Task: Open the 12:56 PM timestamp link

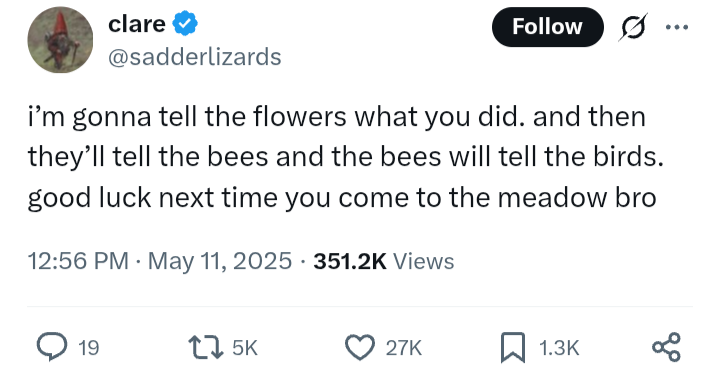Action: (x=78, y=261)
